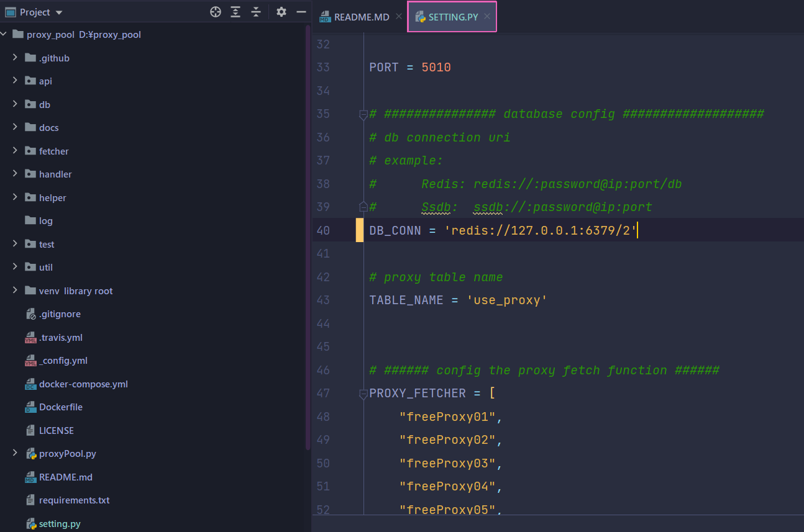Select setting.py in the project tree

pyautogui.click(x=60, y=524)
